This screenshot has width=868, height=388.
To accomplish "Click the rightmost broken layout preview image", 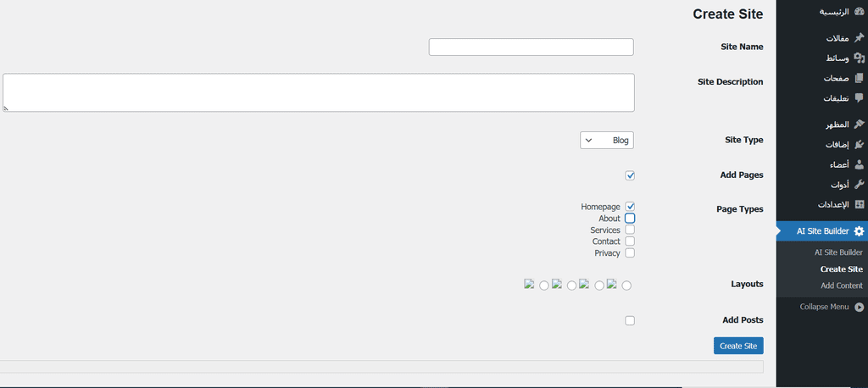I will 612,284.
